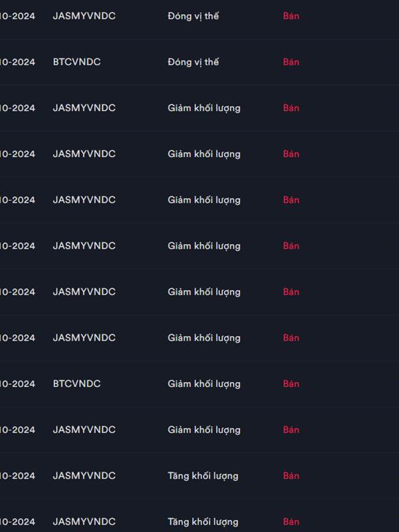The image size is (399, 532).
Task: Select Bán in the BTCVNDC Giảm khối lượng row
Action: (291, 384)
